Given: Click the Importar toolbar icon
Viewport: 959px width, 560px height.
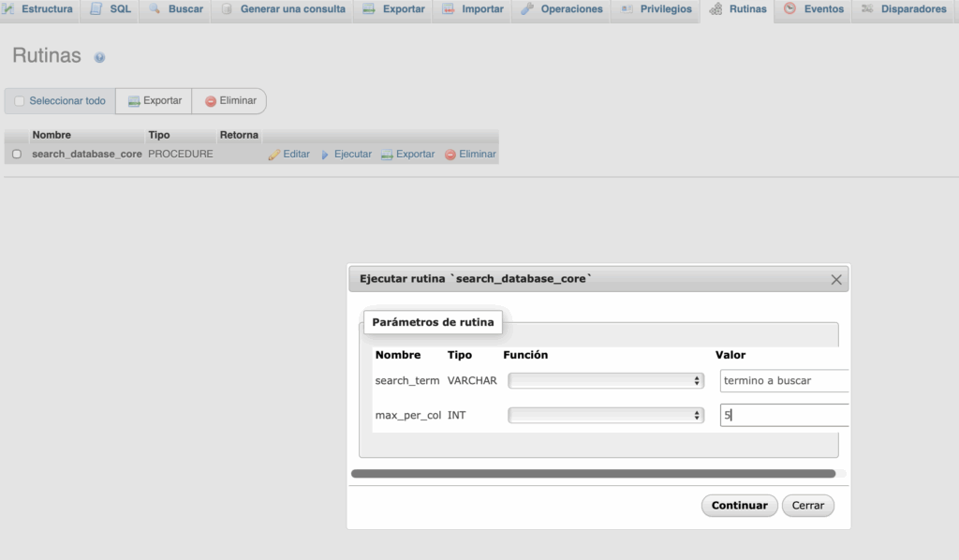Looking at the screenshot, I should pos(448,9).
